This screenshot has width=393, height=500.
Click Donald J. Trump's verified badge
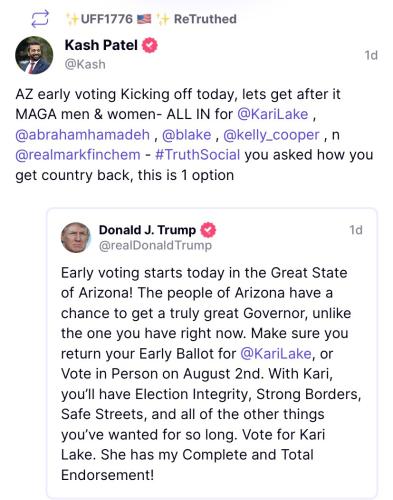point(208,230)
